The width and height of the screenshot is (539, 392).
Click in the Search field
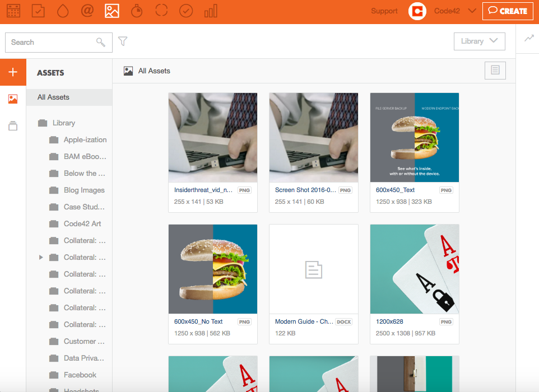click(59, 42)
